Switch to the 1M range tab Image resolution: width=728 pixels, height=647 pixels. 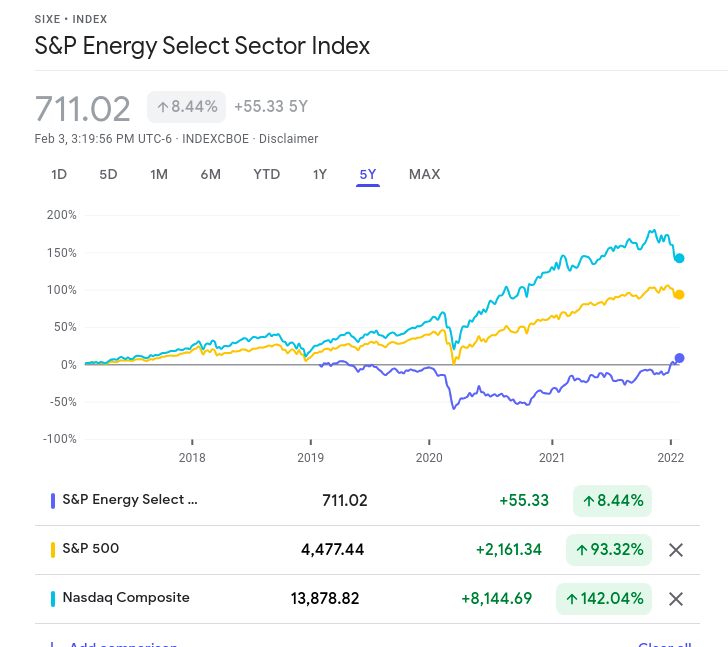coord(159,174)
